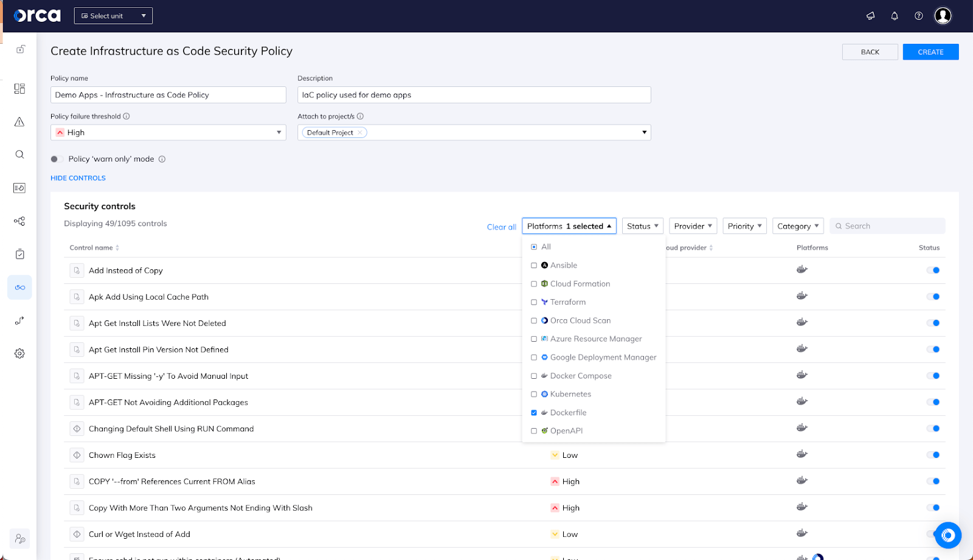Select the highlighted Shift Left sidebar icon
The image size is (973, 560).
coord(19,287)
